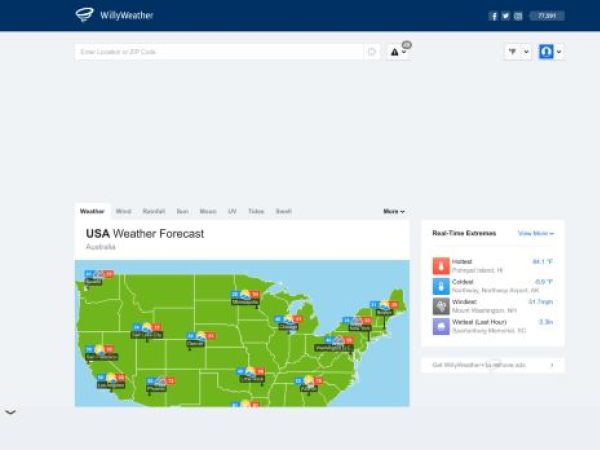Open the account avatar dropdown
This screenshot has height=450, width=600.
click(x=551, y=52)
